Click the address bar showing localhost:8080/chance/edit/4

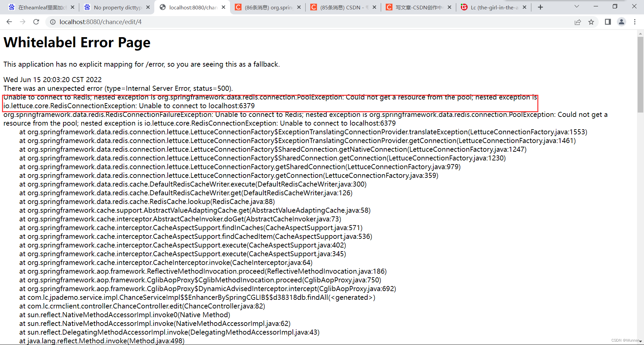click(x=101, y=22)
